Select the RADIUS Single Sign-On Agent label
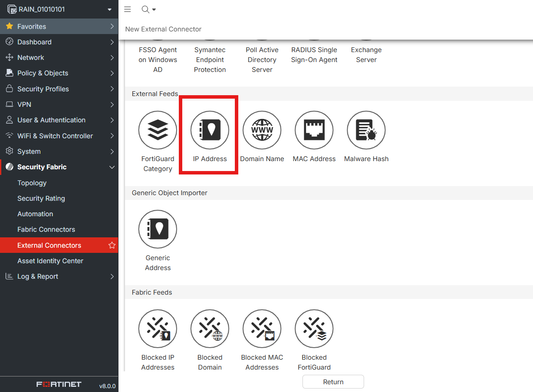Viewport: 533px width, 392px height. point(314,55)
